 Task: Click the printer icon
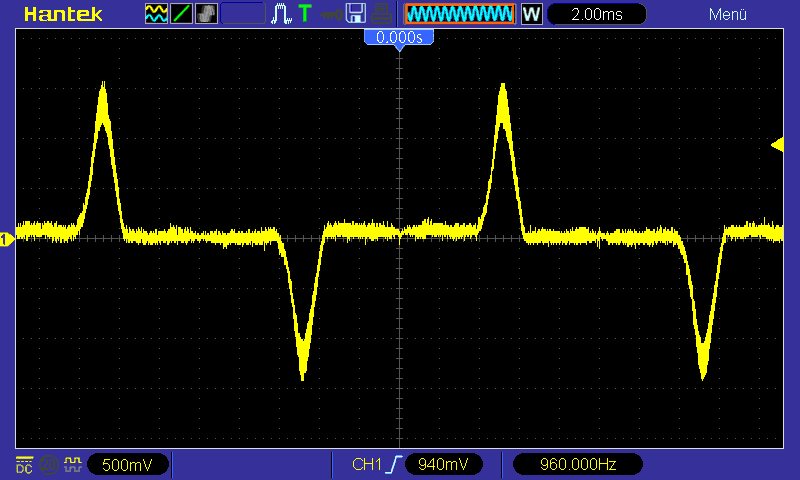pyautogui.click(x=380, y=14)
